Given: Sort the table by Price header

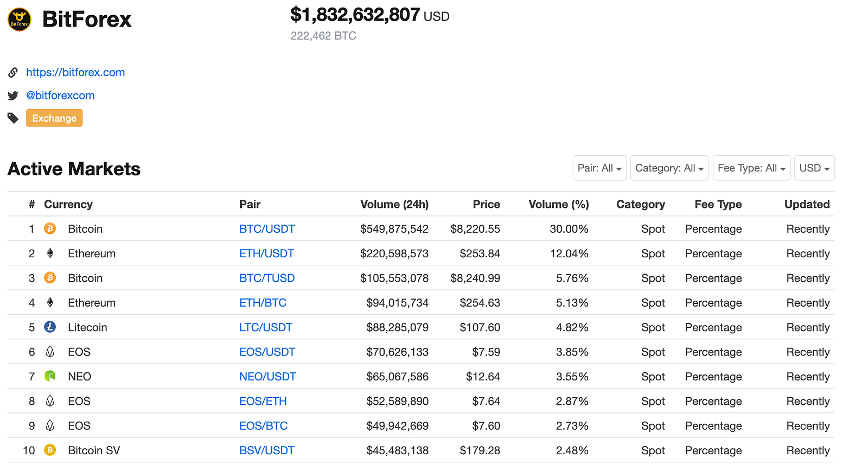Looking at the screenshot, I should pos(486,205).
